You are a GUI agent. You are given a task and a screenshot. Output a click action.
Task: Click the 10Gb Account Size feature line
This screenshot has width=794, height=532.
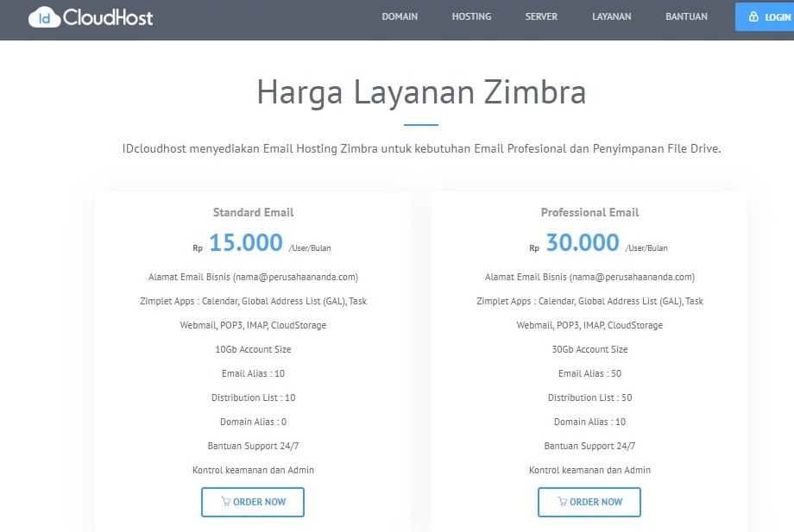tap(253, 349)
